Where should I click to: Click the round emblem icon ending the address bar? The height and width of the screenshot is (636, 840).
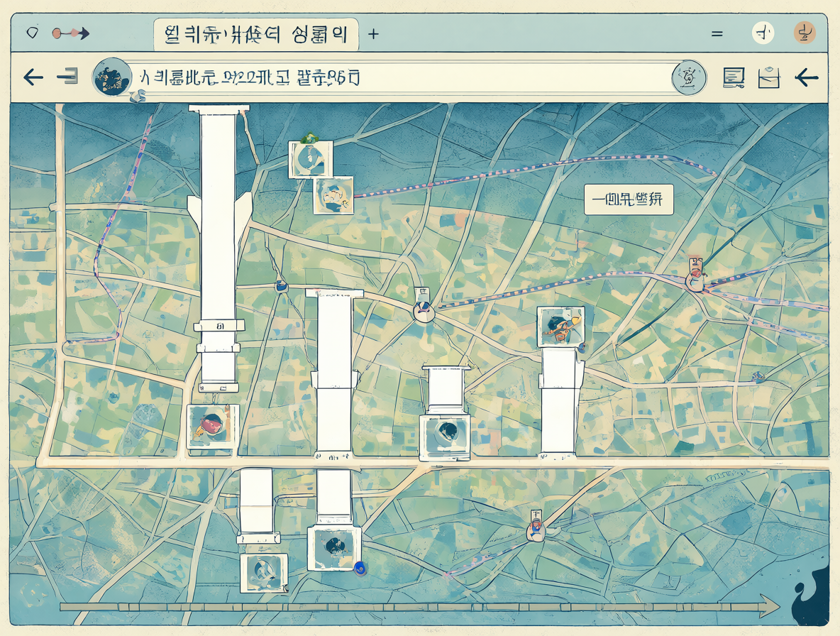tap(689, 78)
